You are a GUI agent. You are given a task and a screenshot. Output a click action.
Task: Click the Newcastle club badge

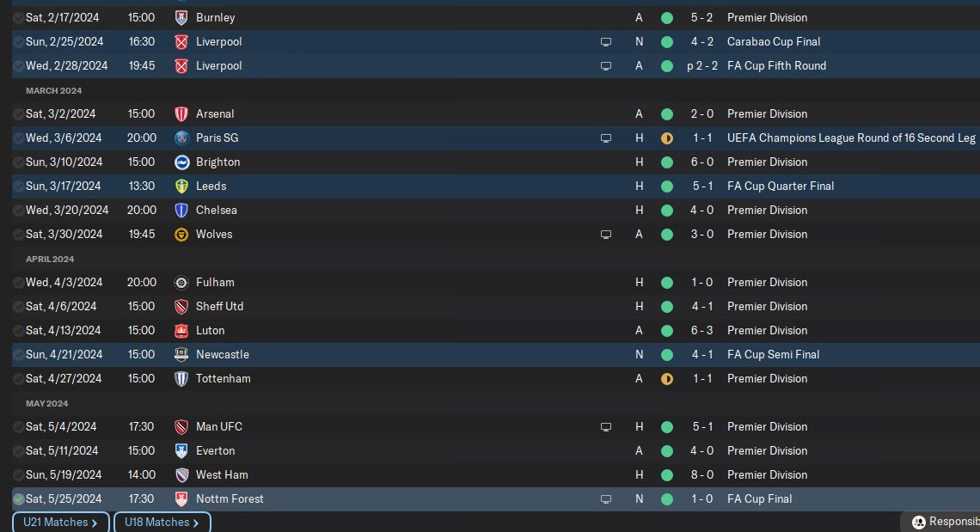[181, 354]
